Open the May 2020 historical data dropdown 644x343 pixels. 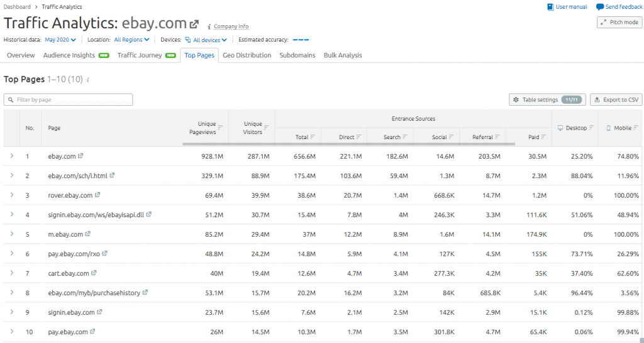[x=60, y=40]
